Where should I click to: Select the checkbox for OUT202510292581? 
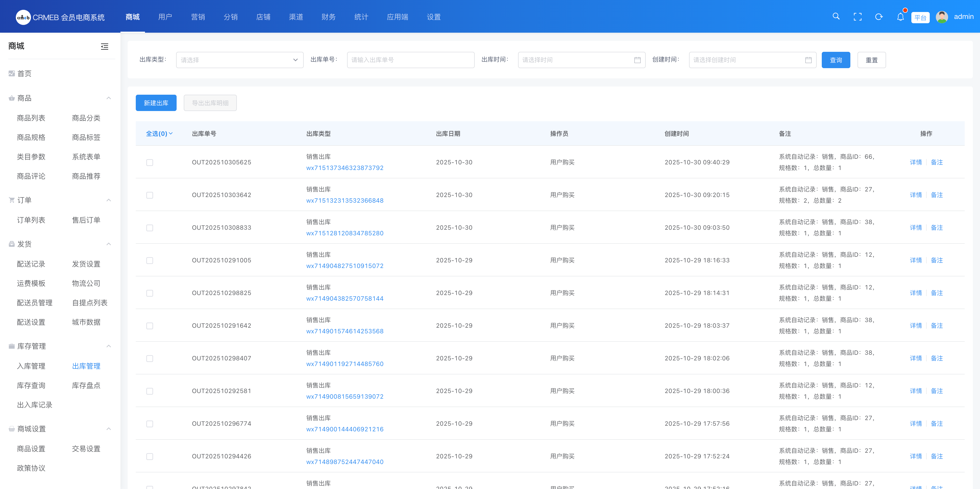point(150,391)
